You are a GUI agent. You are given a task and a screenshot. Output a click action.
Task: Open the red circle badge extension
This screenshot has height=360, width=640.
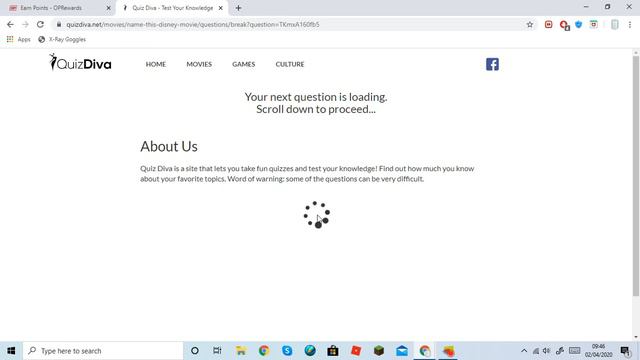click(x=564, y=25)
